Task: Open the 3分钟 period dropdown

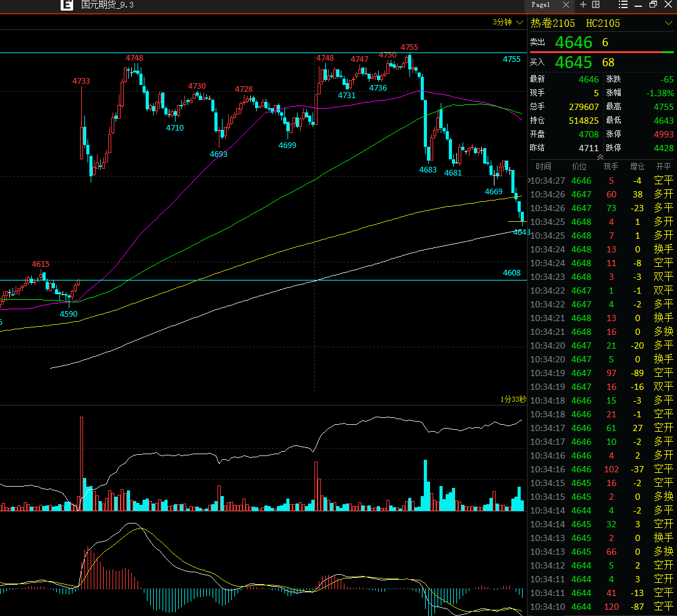Action: (508, 22)
